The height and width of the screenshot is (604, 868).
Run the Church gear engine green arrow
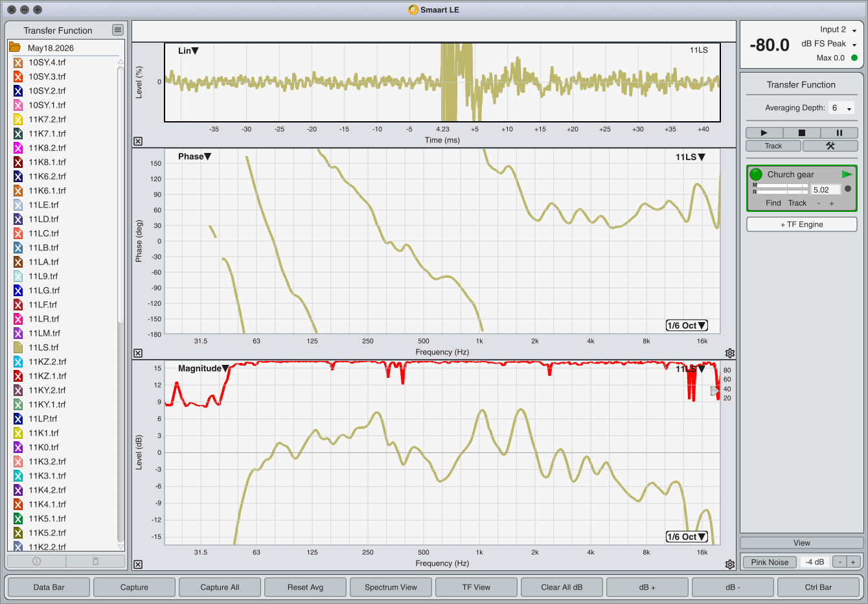(x=847, y=174)
